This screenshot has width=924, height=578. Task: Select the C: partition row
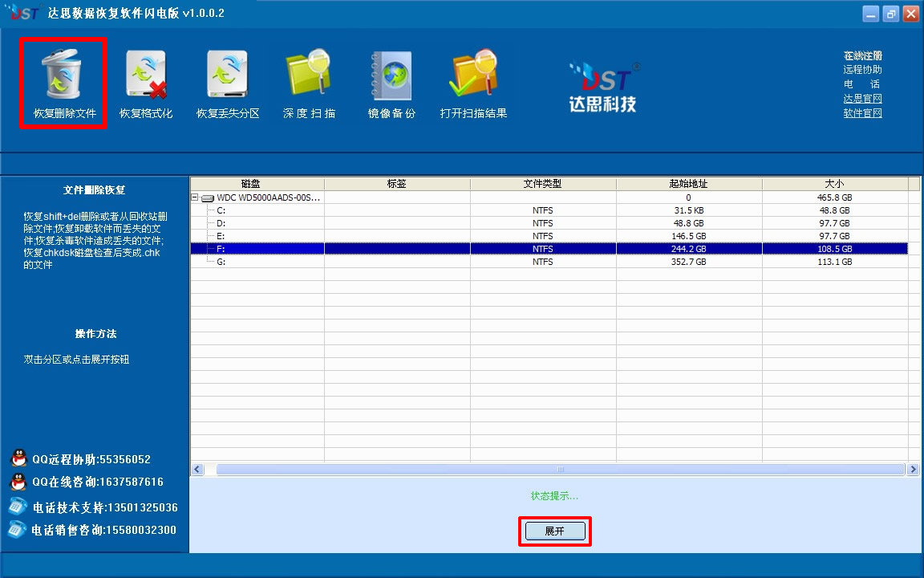549,210
